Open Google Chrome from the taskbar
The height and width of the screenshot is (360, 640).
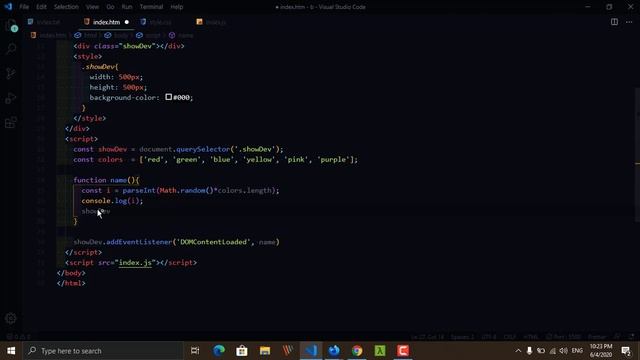point(357,351)
